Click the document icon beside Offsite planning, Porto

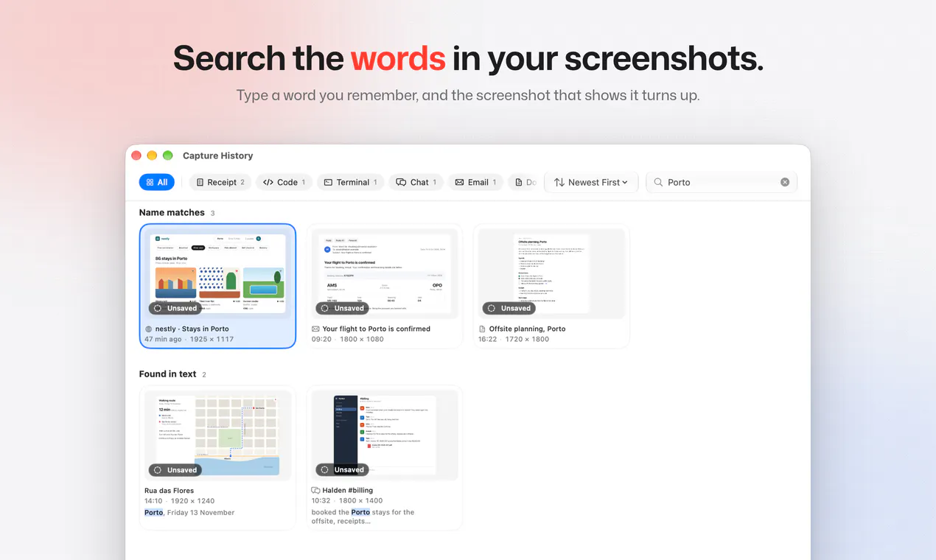pos(483,329)
